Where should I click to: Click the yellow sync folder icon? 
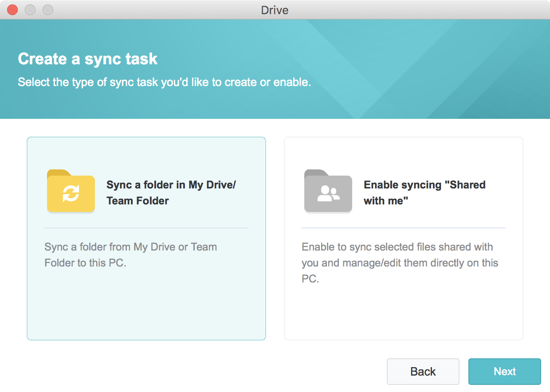pyautogui.click(x=71, y=192)
